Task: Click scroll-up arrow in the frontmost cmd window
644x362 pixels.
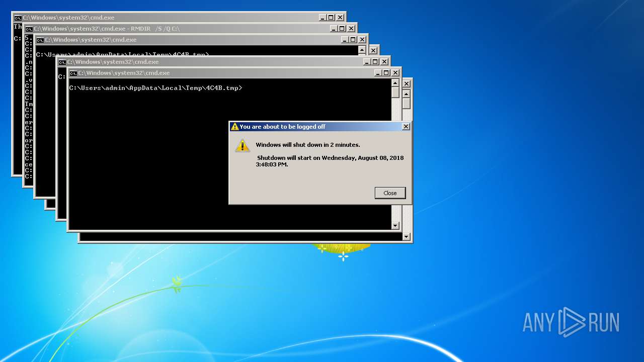Action: coord(395,83)
